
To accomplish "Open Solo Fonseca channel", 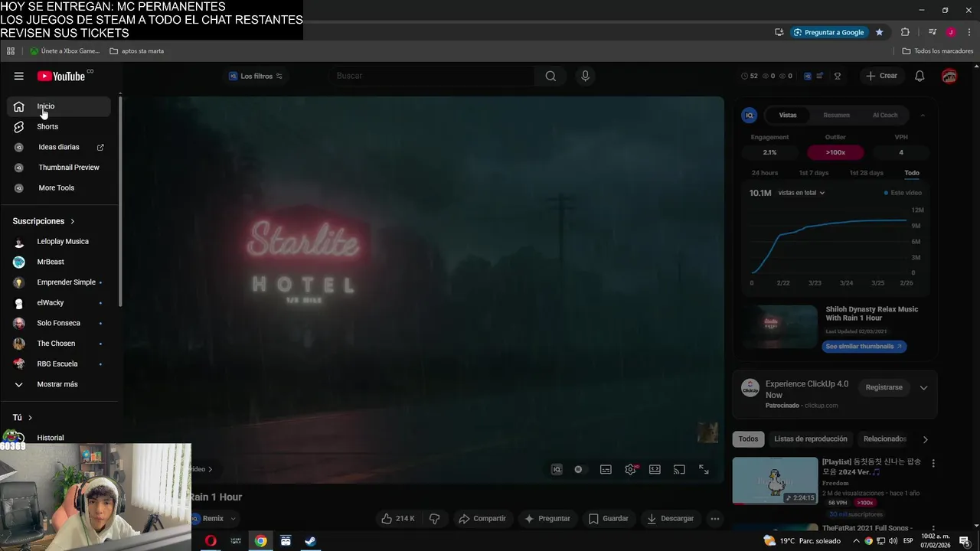I will (59, 323).
